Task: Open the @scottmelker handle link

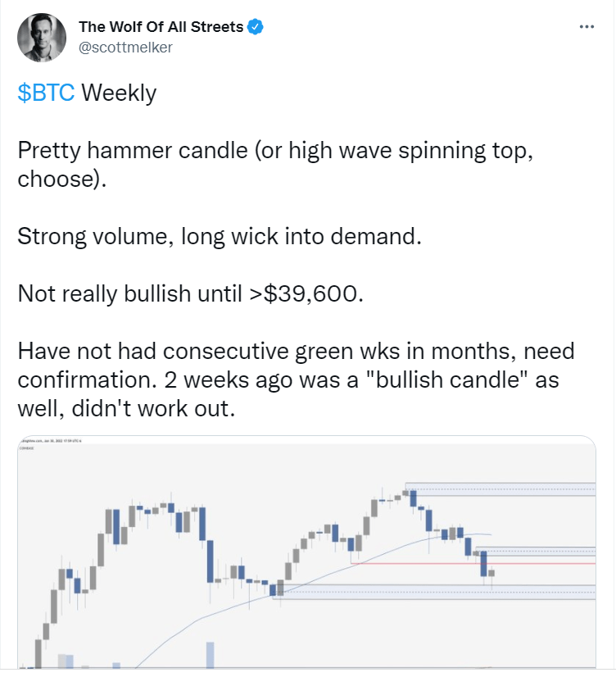Action: 125,47
